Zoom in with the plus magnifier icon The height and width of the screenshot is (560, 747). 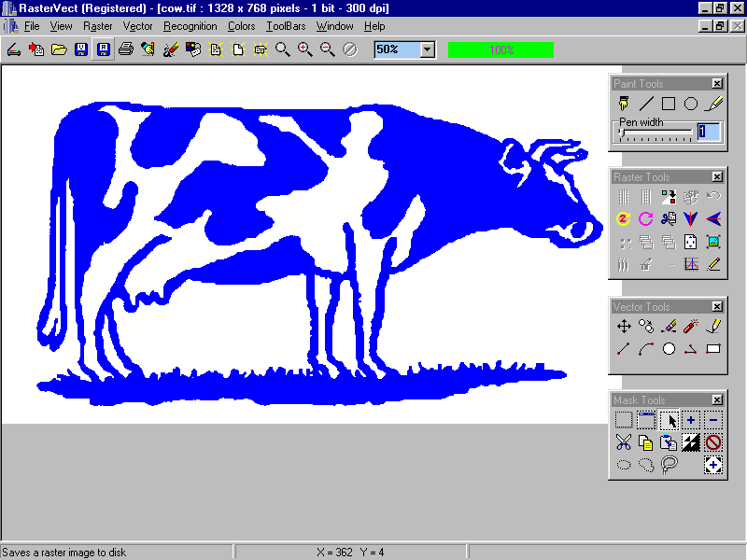(x=305, y=49)
